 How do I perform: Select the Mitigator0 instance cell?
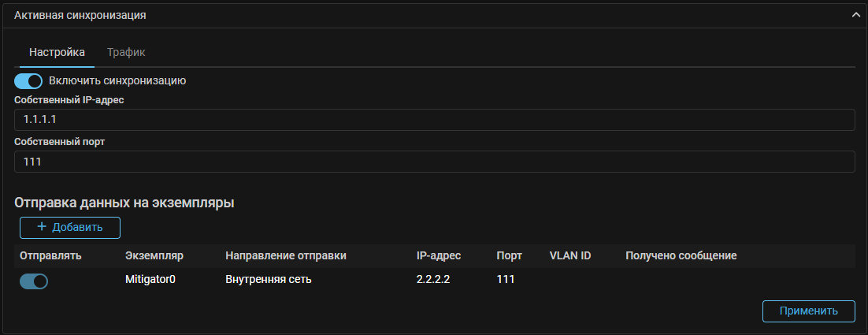[150, 279]
